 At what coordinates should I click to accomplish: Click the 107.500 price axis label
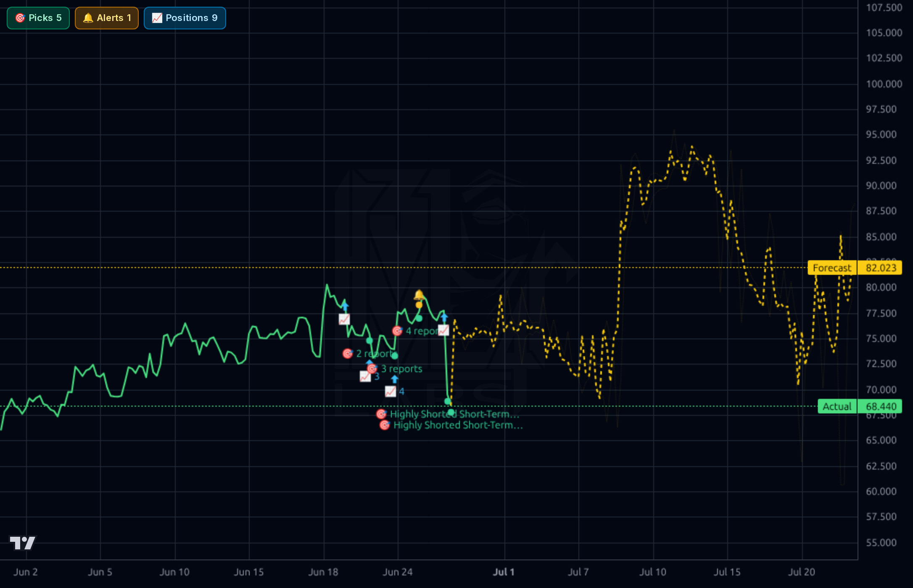pyautogui.click(x=884, y=8)
